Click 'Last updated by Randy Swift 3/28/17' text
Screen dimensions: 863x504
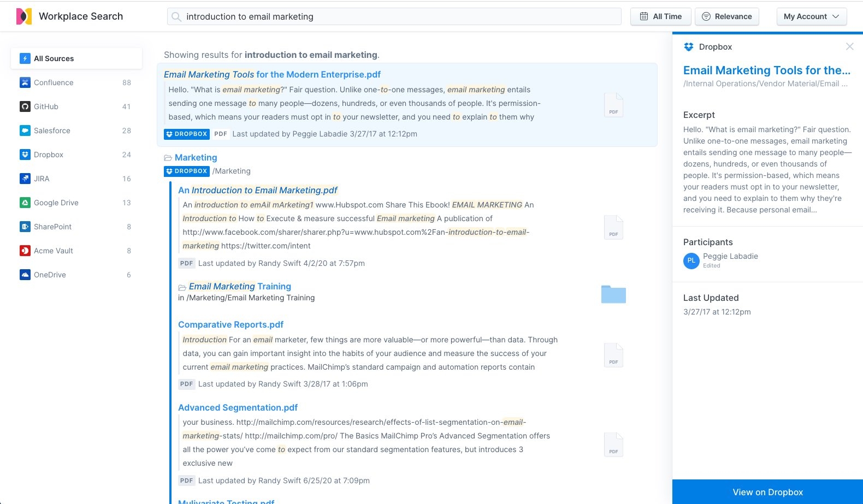[283, 384]
